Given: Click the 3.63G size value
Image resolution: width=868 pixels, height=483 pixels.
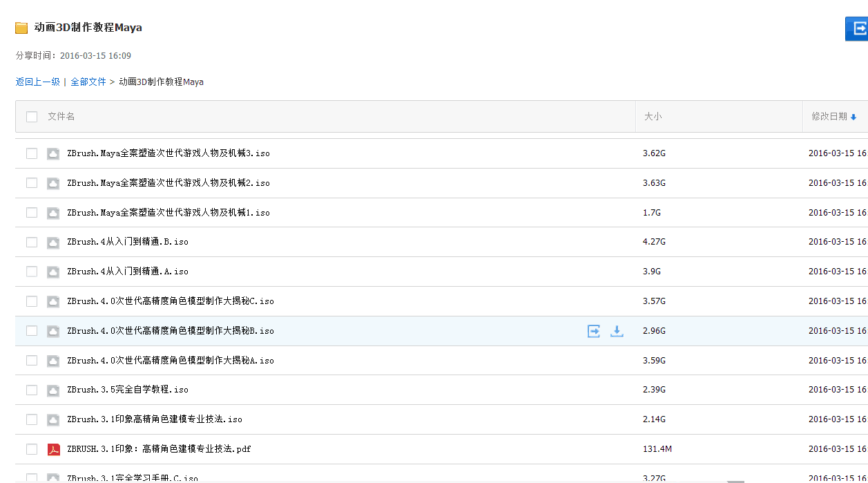Looking at the screenshot, I should pyautogui.click(x=654, y=183).
